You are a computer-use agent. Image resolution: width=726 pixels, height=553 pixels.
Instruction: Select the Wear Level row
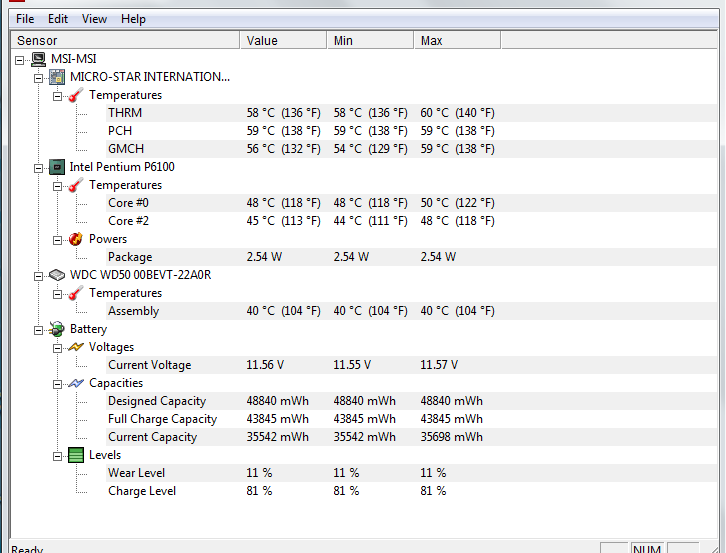pos(411,473)
